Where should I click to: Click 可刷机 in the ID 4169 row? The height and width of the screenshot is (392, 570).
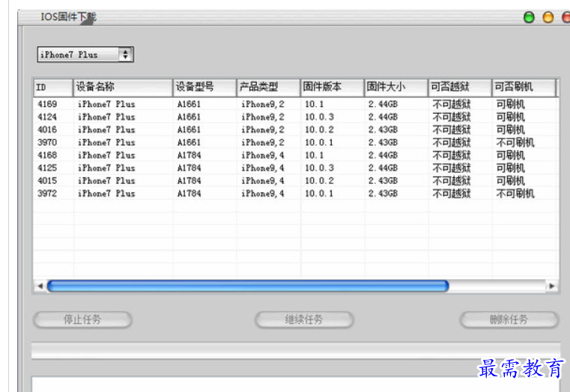[510, 105]
